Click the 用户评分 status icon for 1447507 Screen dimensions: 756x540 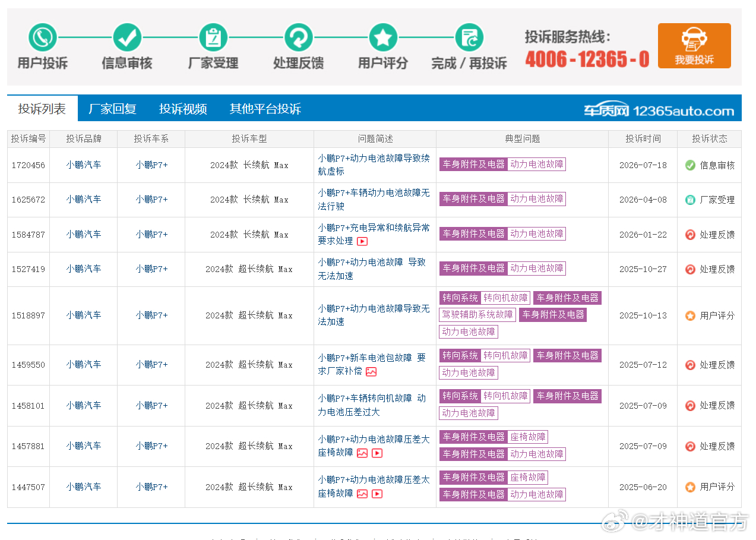click(690, 487)
